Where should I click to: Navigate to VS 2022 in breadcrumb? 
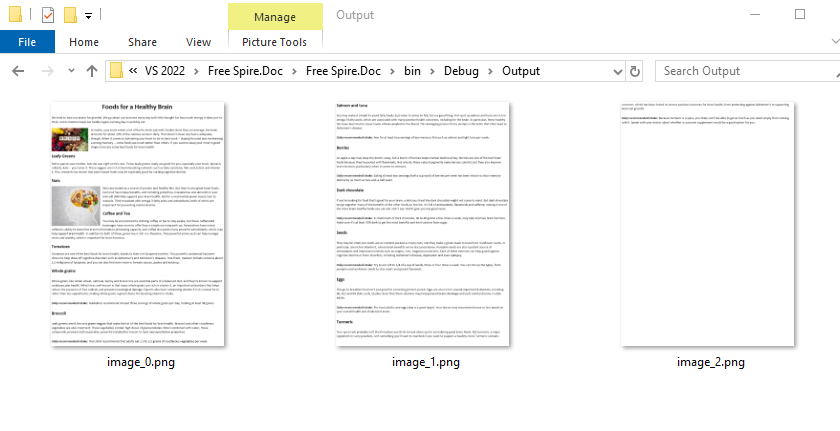pyautogui.click(x=164, y=71)
